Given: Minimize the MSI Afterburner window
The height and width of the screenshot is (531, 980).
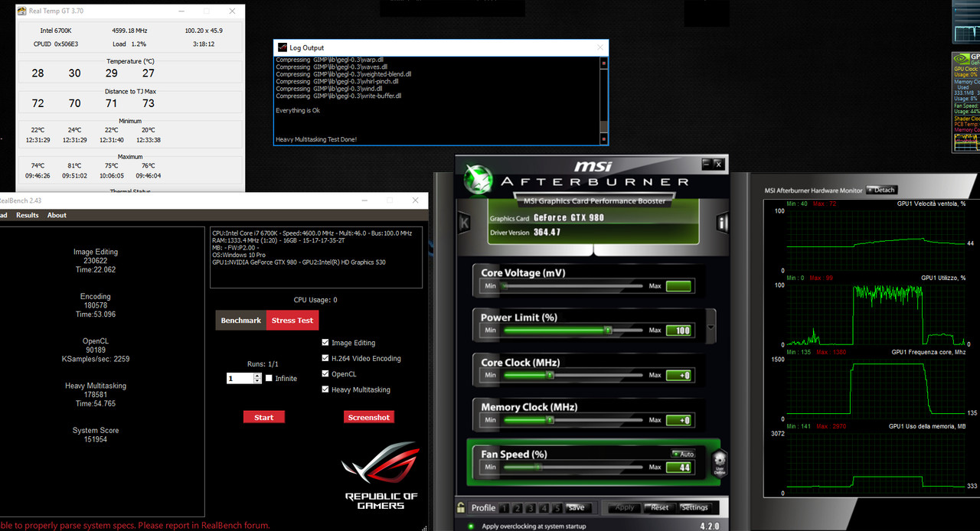Looking at the screenshot, I should 707,164.
